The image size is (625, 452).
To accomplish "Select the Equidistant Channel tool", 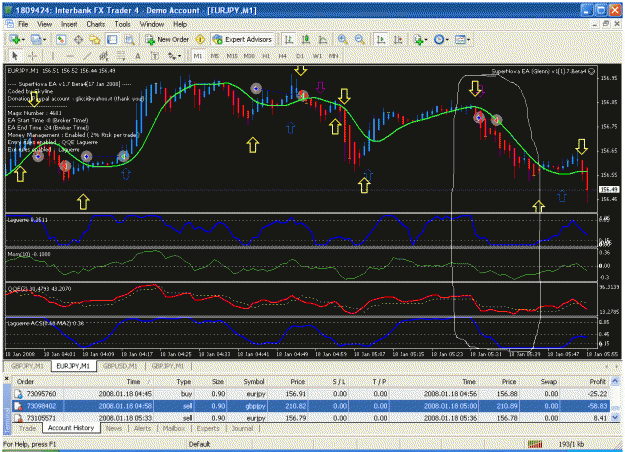I will (x=104, y=56).
